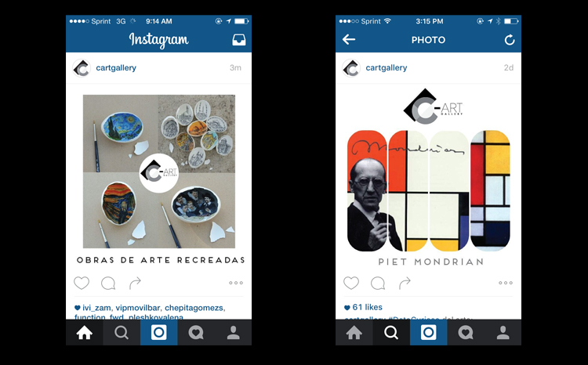Open more options on the left post

[236, 283]
